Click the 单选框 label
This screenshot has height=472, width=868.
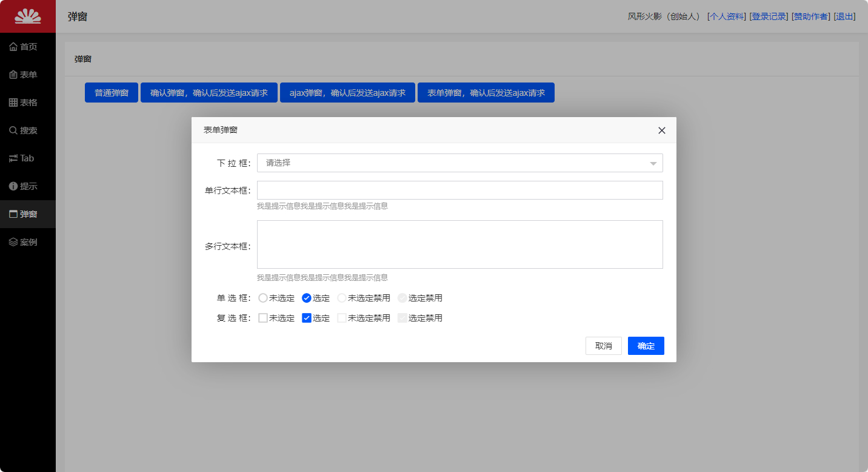[234, 298]
